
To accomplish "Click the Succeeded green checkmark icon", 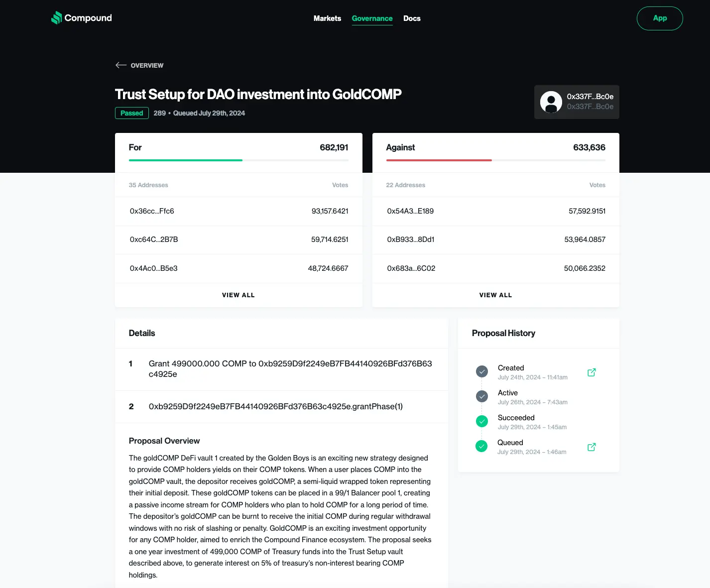I will pos(481,422).
